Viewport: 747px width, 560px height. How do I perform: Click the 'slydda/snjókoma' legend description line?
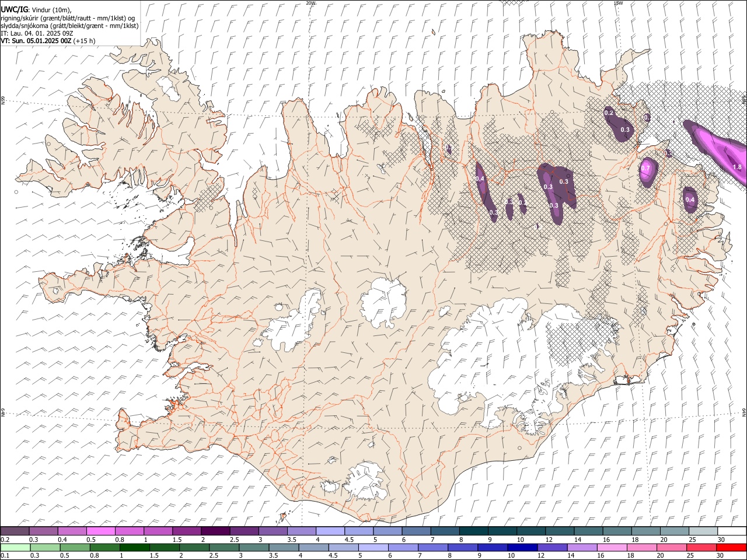[69, 26]
